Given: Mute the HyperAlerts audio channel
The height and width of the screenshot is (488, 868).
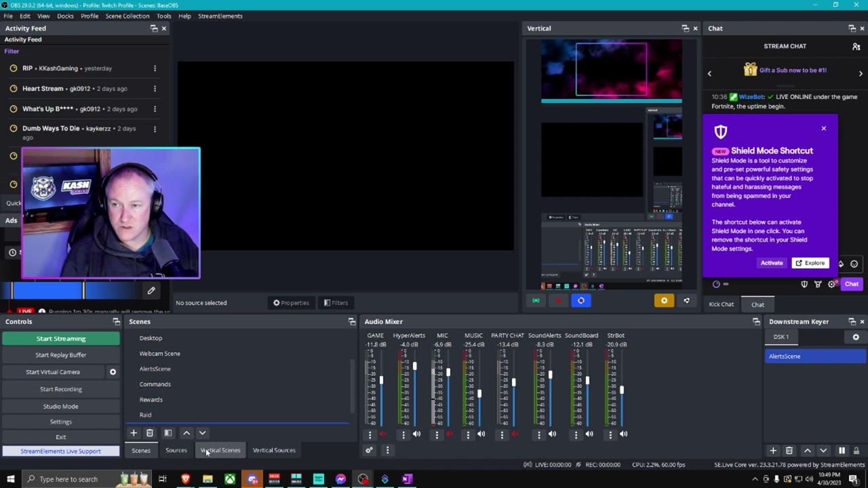Looking at the screenshot, I should coord(417,434).
